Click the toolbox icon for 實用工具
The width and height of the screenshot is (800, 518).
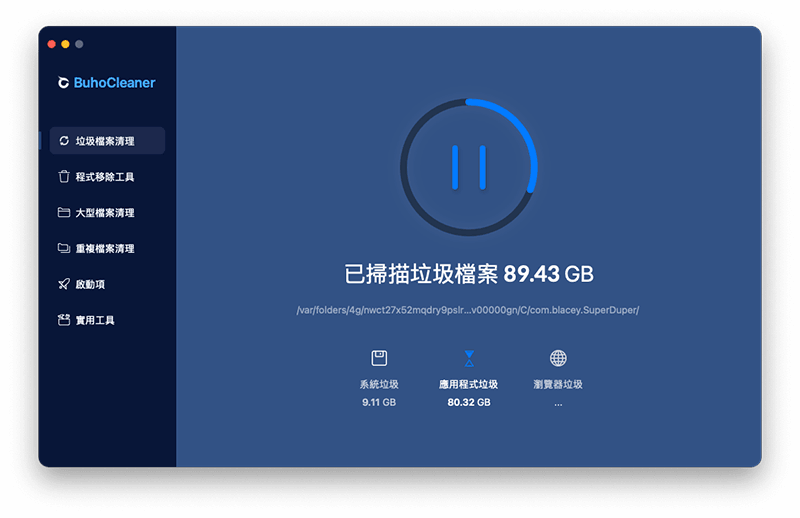[64, 320]
